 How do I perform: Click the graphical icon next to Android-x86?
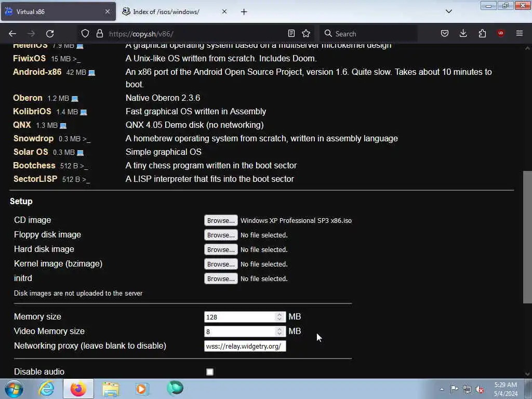[91, 73]
